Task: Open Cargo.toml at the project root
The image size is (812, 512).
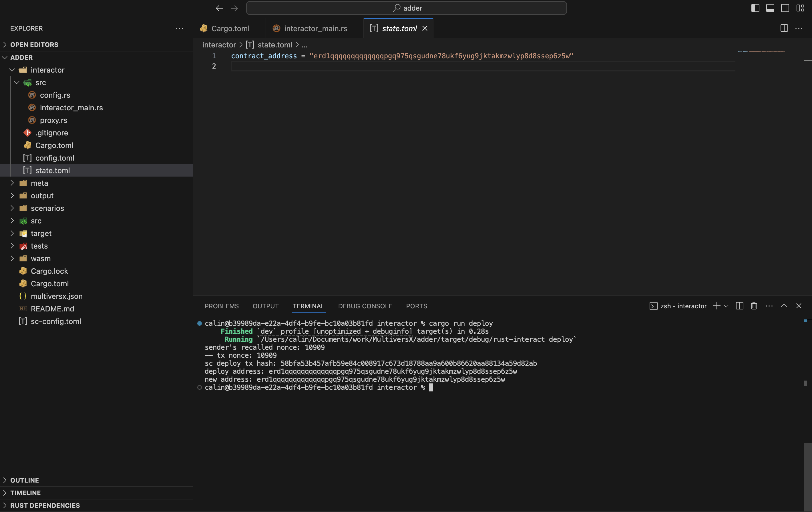Action: coord(96,284)
